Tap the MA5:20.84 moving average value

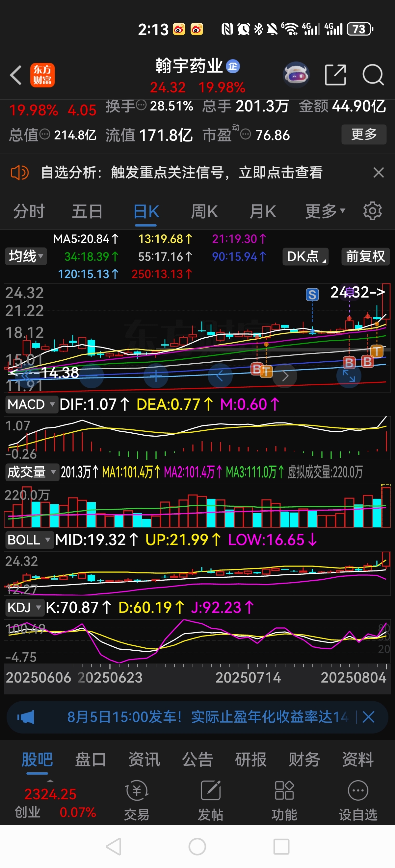86,239
